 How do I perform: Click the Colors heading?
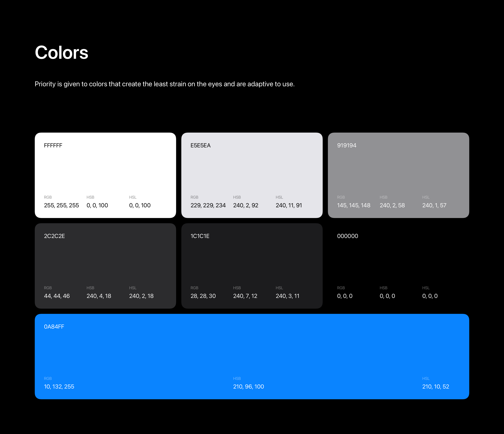(62, 53)
